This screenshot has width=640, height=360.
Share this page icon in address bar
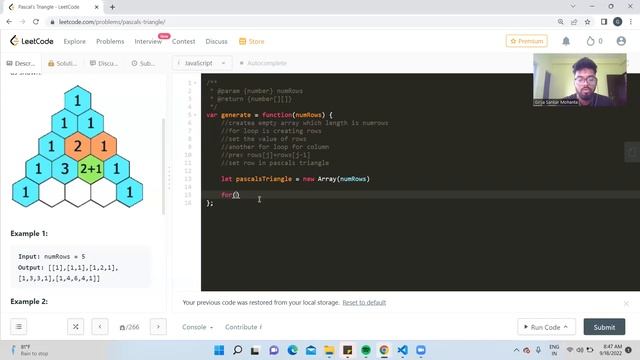click(x=574, y=22)
